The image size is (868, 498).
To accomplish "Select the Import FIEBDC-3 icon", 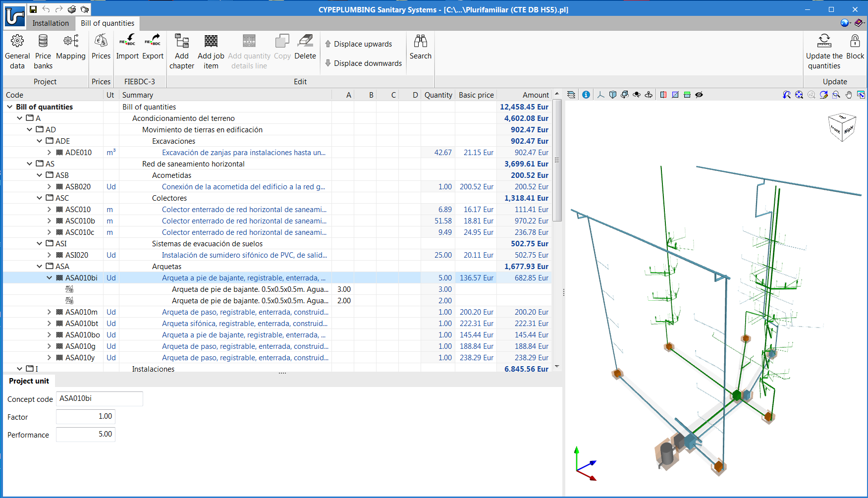I will point(127,50).
